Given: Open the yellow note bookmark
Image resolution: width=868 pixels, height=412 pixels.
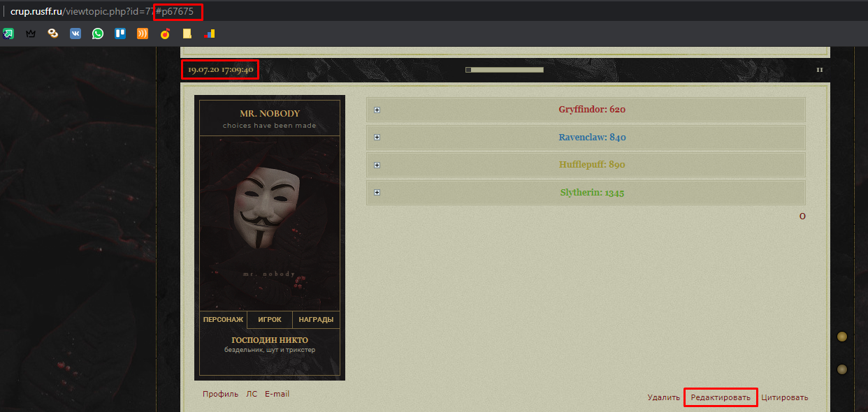Looking at the screenshot, I should [x=187, y=33].
